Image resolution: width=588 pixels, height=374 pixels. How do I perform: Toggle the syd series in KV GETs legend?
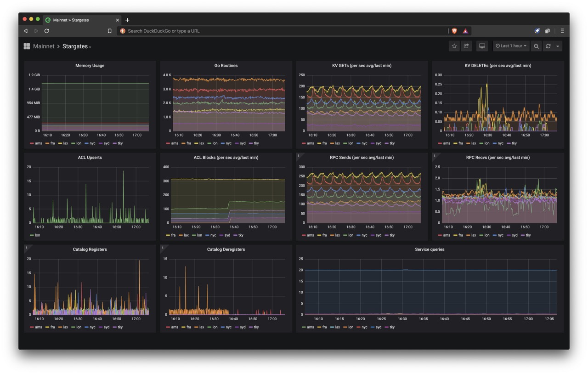[379, 143]
